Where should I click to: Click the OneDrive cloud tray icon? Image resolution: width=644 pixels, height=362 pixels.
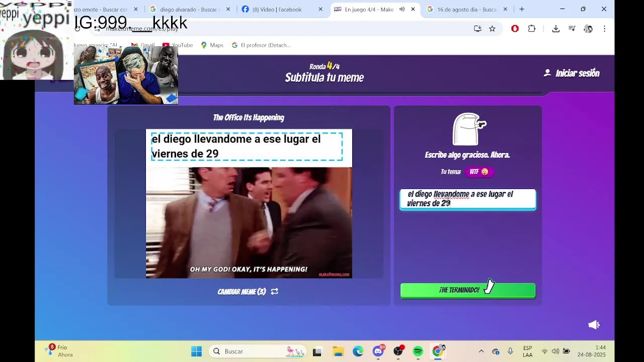tap(496, 351)
